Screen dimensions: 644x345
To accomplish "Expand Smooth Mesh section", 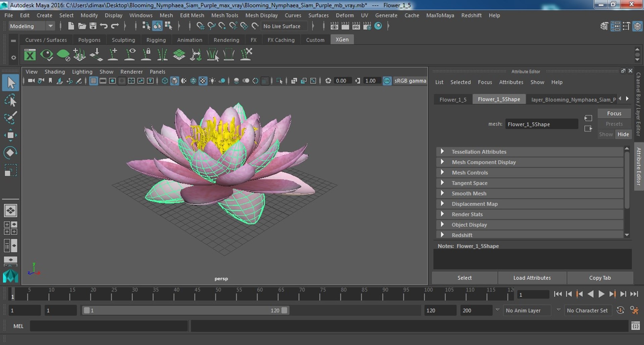I will pos(530,193).
